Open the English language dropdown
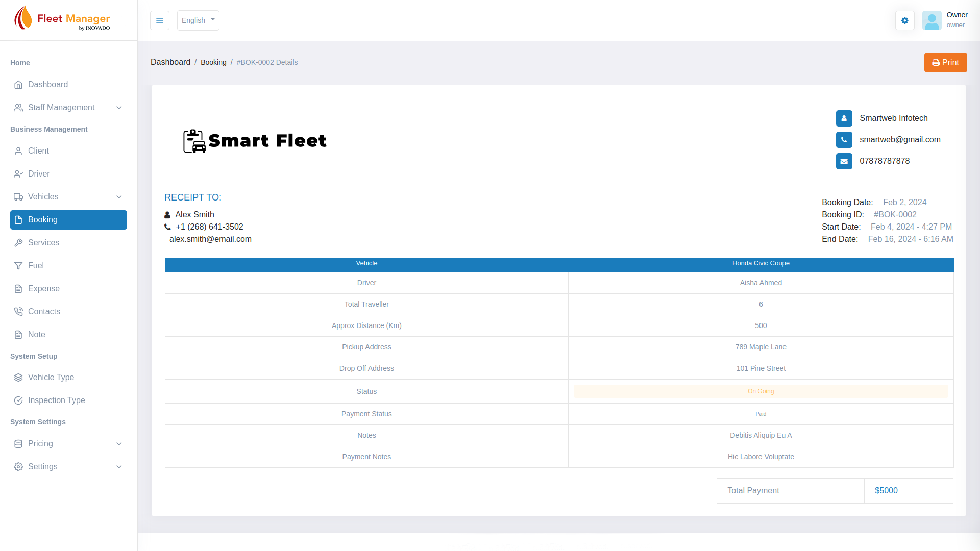 pyautogui.click(x=198, y=20)
